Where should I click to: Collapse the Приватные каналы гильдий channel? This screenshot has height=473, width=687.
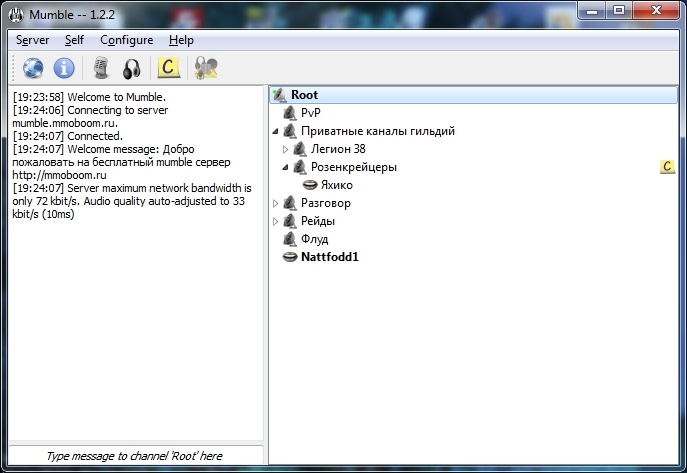[275, 131]
